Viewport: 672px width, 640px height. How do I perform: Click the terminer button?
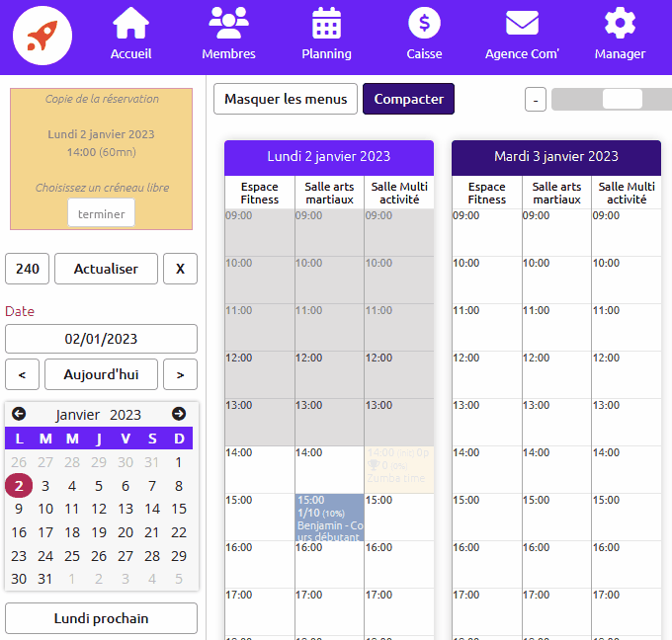tap(101, 213)
